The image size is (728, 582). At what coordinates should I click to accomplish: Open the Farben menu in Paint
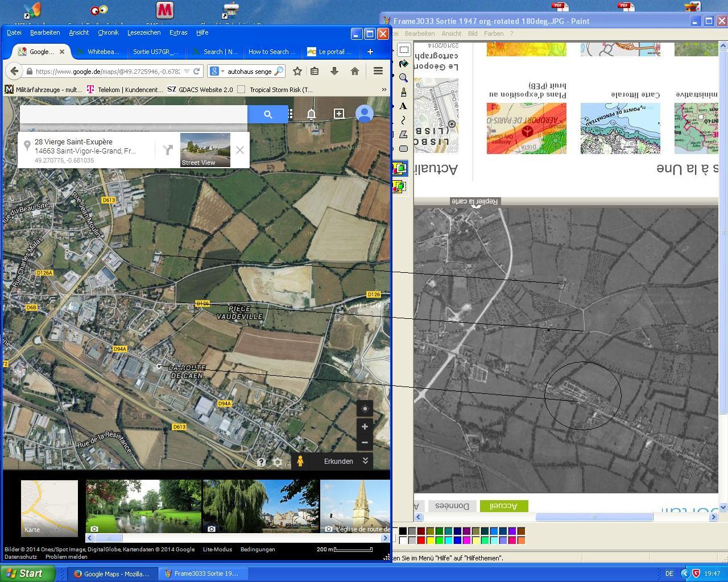[494, 34]
